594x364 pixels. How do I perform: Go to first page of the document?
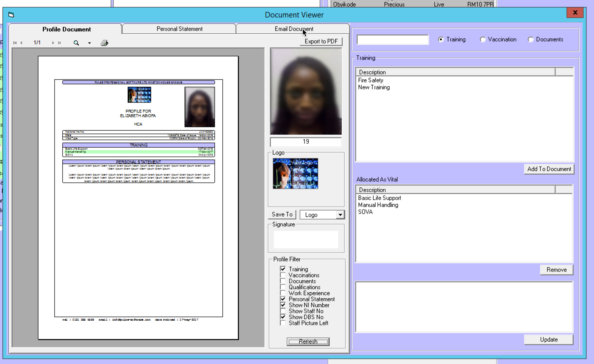tap(15, 43)
